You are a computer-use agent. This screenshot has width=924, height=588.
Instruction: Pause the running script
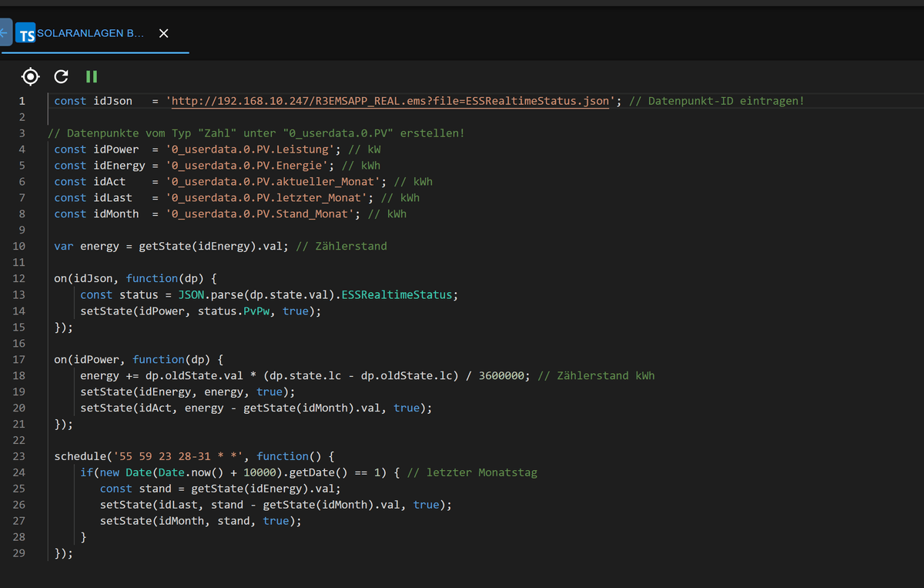(x=92, y=76)
